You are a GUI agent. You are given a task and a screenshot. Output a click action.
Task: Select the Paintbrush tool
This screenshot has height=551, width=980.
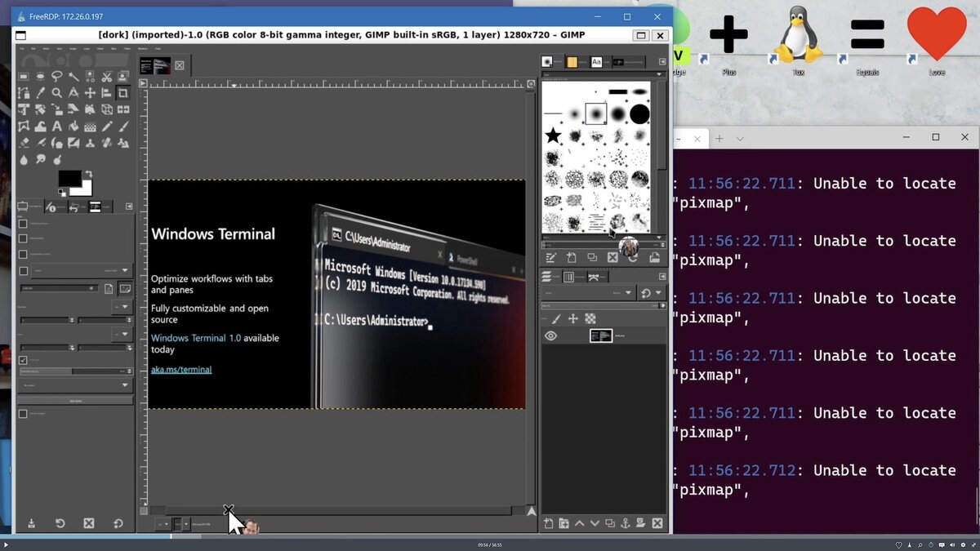(123, 127)
